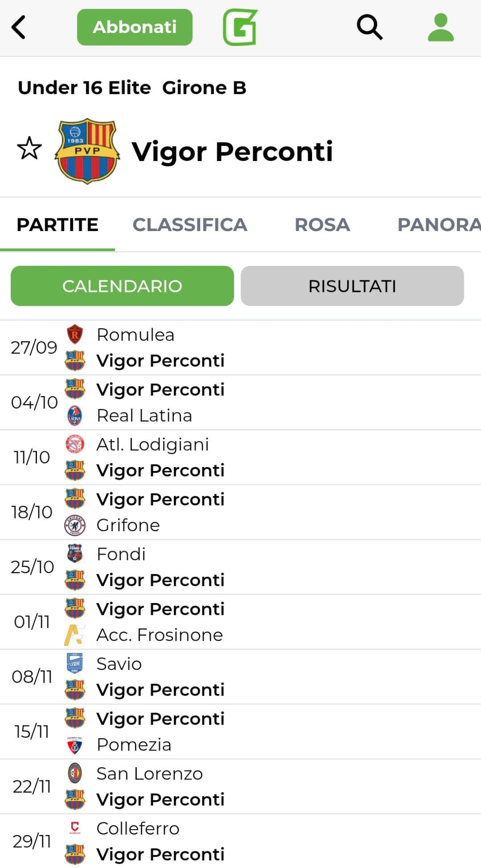
Task: Tap the Romulea team crest
Action: tap(75, 335)
